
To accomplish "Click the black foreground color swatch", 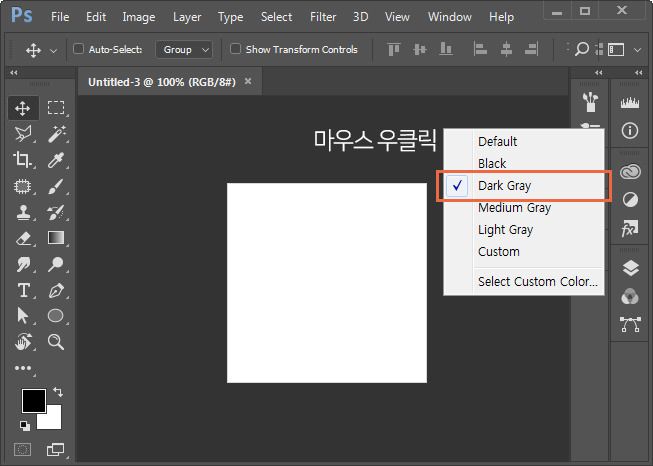I will [33, 400].
